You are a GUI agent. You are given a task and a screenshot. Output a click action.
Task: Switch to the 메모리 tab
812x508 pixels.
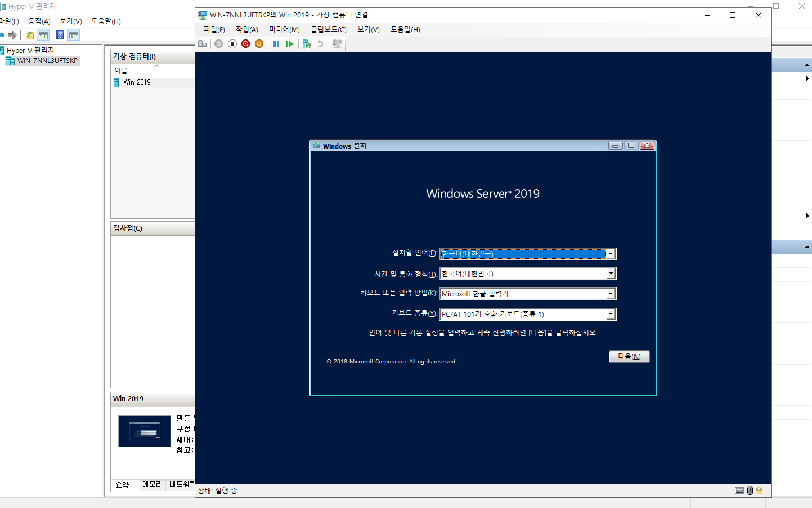tap(152, 484)
